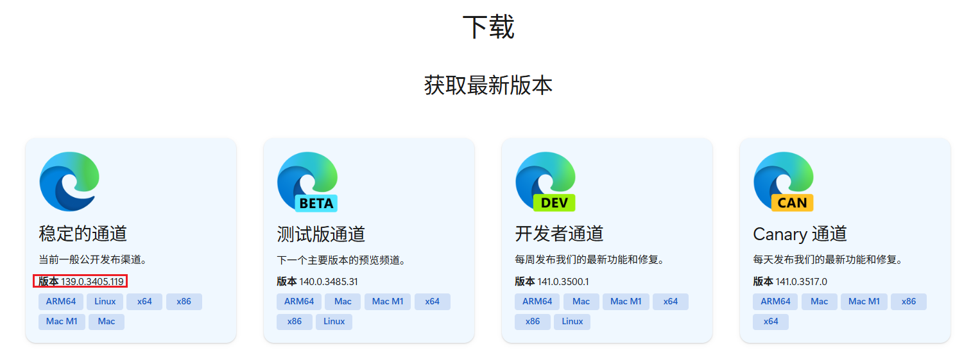The height and width of the screenshot is (357, 980).
Task: Click the Stable channel Edge logo
Action: [69, 182]
